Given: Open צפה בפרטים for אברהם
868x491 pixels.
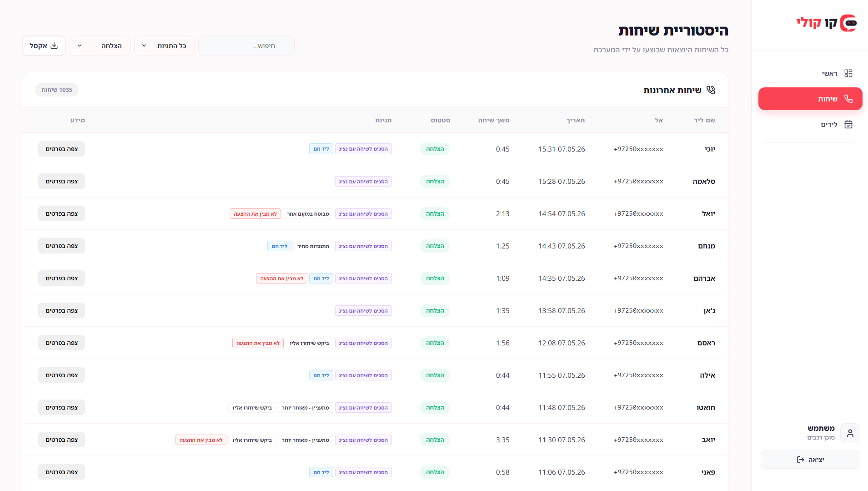Looking at the screenshot, I should pyautogui.click(x=61, y=278).
